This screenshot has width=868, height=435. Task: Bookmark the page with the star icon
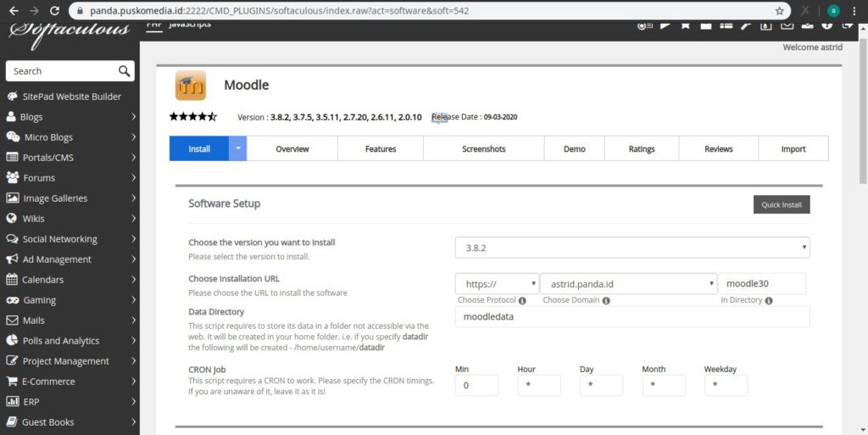click(x=780, y=10)
